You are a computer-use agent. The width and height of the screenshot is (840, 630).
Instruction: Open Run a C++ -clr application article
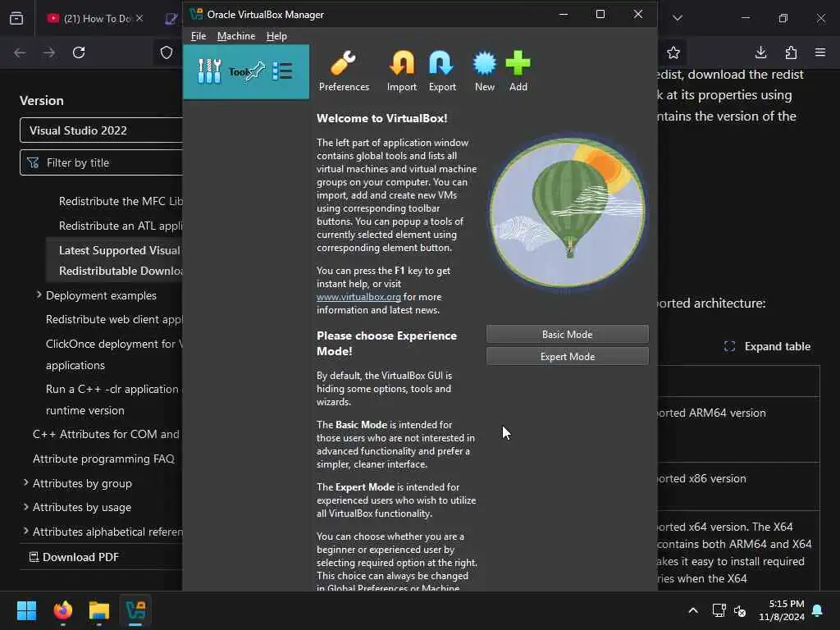pyautogui.click(x=114, y=399)
